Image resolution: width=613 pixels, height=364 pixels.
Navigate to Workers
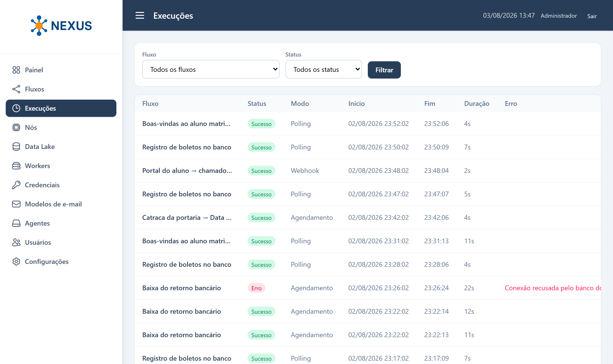tap(61, 165)
